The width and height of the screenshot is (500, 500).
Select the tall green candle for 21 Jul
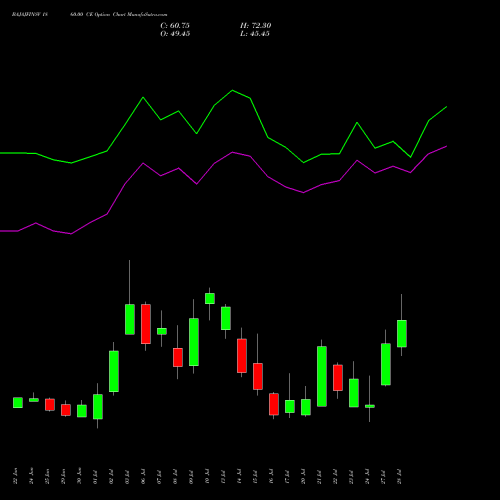click(322, 376)
